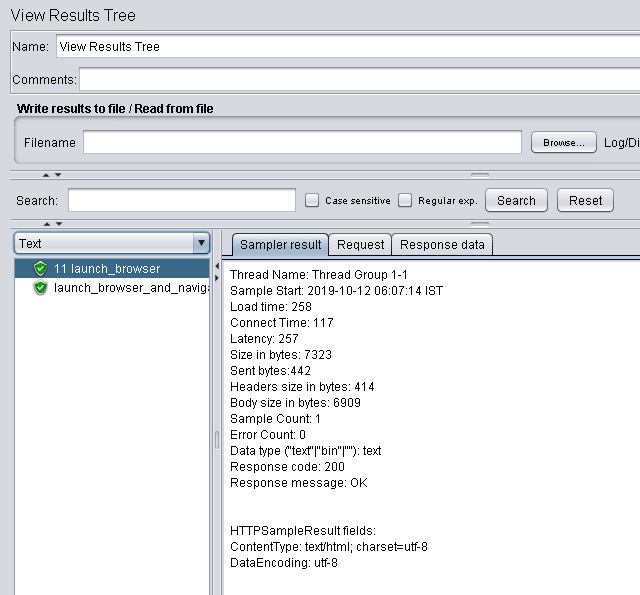Expand the results tree with right arrow

tap(217, 278)
